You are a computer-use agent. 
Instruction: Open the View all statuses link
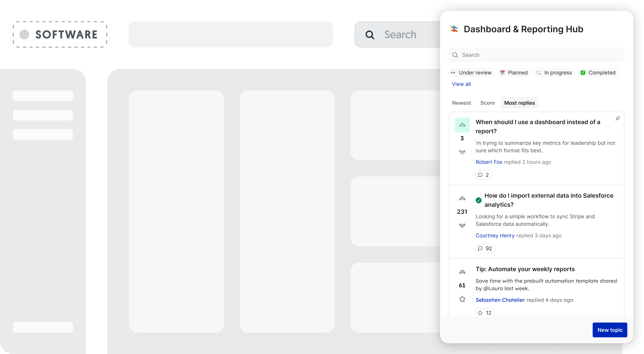pos(461,84)
